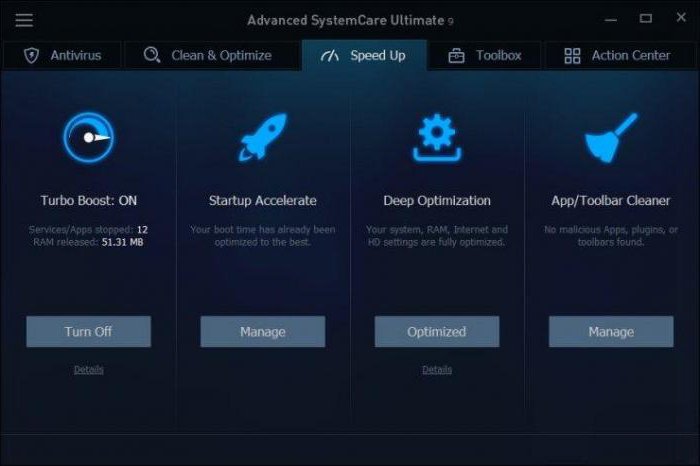Click the Optimized button
The height and width of the screenshot is (466, 700).
coord(437,331)
